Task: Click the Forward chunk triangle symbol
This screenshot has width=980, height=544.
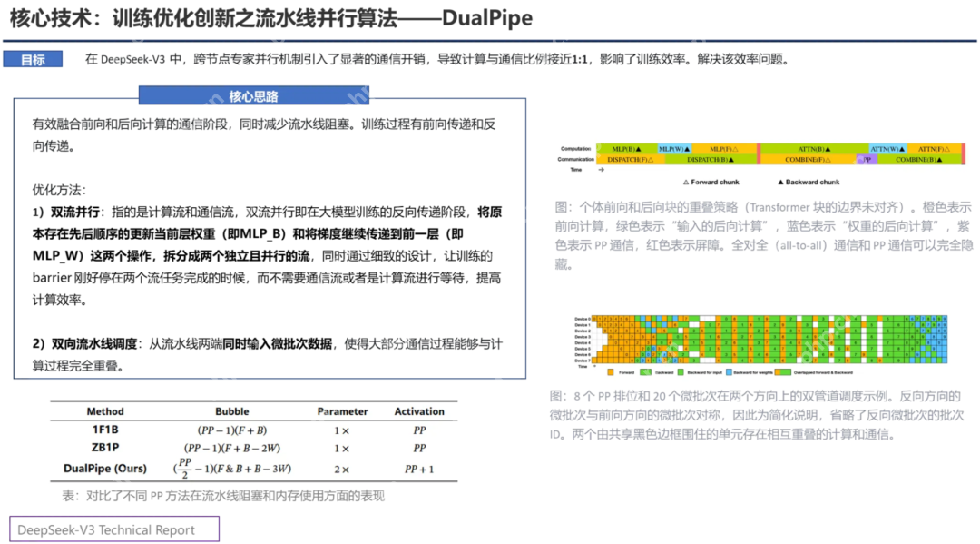Action: pyautogui.click(x=686, y=181)
